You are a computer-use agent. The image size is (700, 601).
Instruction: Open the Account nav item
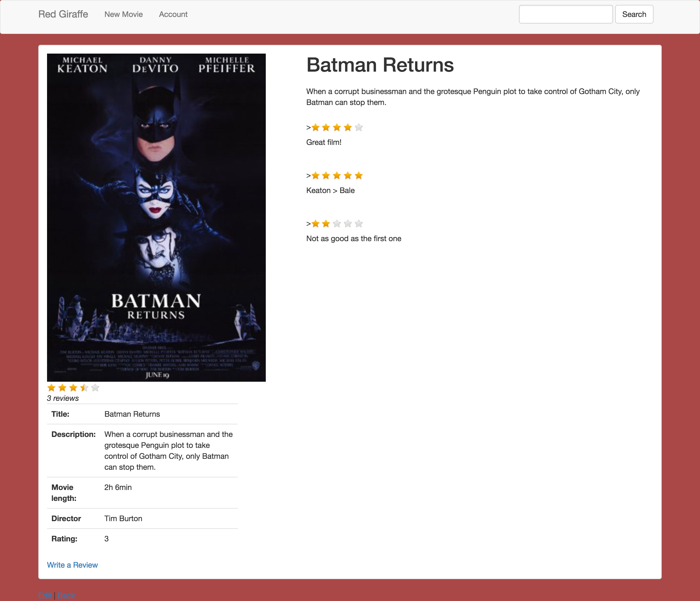click(x=173, y=14)
